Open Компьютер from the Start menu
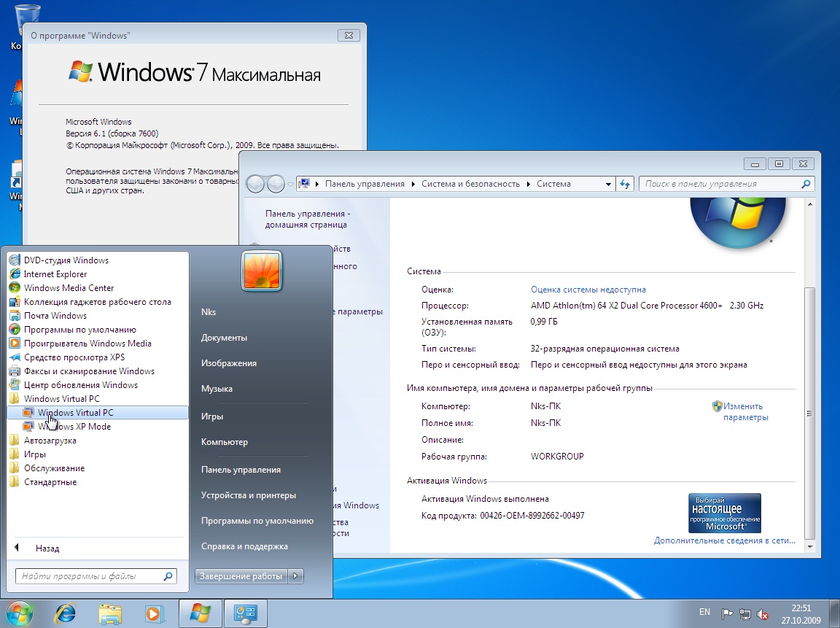840x628 pixels. [225, 442]
